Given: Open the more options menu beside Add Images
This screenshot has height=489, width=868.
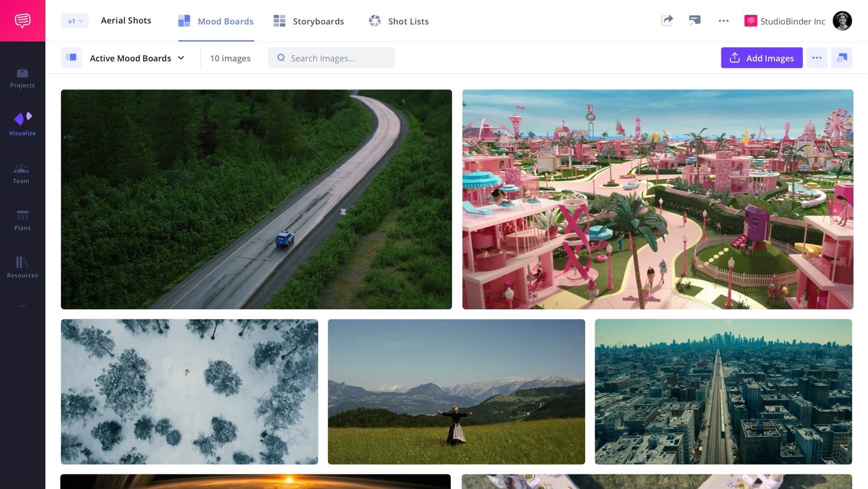Looking at the screenshot, I should point(817,58).
